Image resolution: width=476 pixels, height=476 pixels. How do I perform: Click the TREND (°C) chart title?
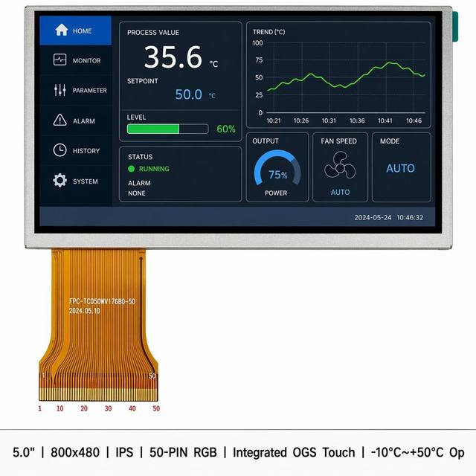point(268,32)
